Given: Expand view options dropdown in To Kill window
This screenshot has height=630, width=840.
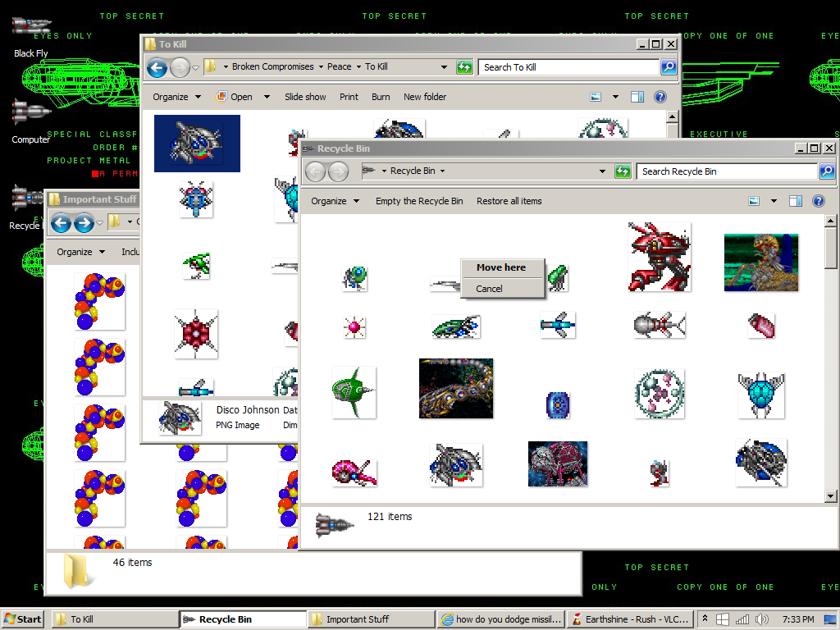Looking at the screenshot, I should (x=615, y=97).
